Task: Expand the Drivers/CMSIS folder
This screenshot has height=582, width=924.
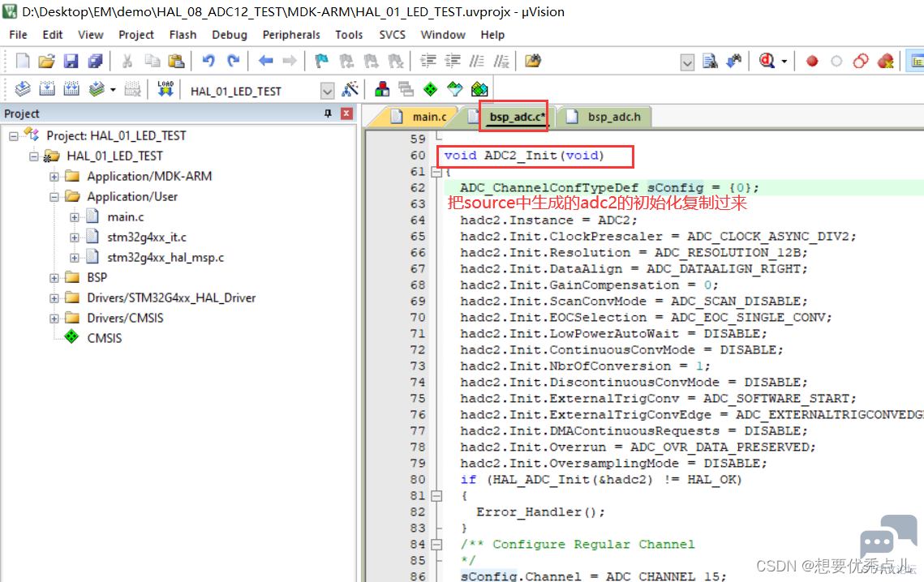Action: click(54, 318)
